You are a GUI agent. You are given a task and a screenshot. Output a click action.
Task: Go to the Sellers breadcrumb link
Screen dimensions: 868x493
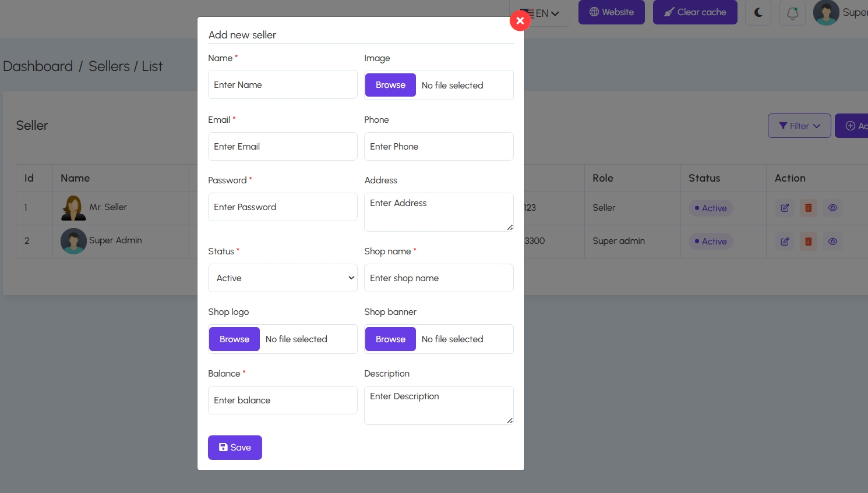coord(109,66)
